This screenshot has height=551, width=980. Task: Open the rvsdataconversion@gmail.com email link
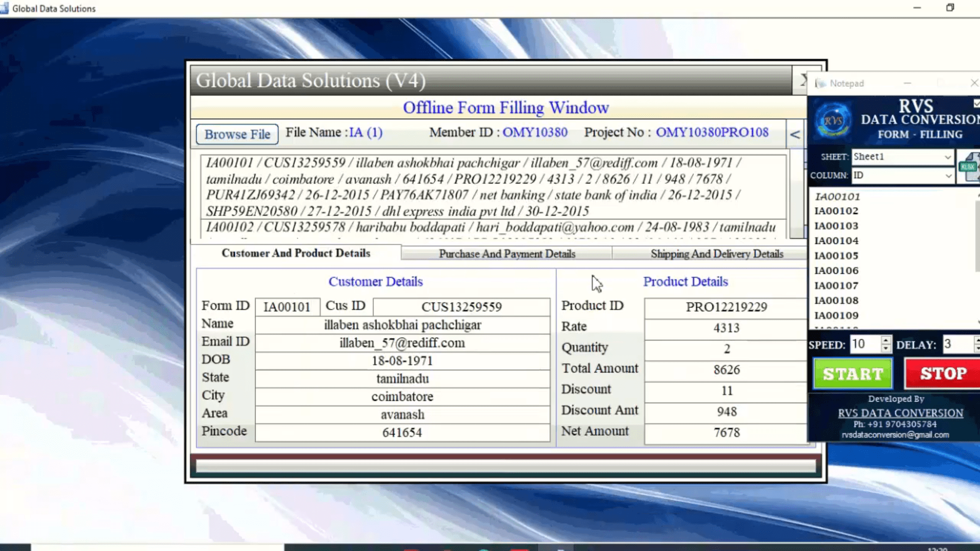pos(895,435)
